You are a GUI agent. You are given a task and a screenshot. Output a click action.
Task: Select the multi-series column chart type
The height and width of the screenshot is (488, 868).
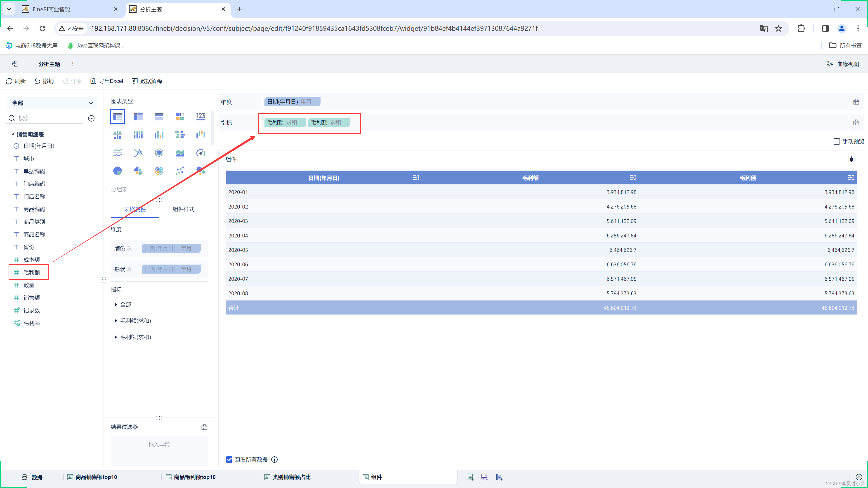[x=159, y=135]
